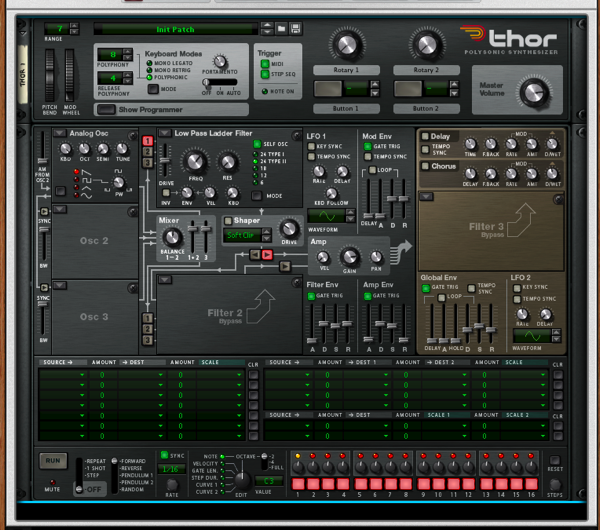Click the red right-arrow routing button
Image resolution: width=600 pixels, height=530 pixels.
pos(267,254)
